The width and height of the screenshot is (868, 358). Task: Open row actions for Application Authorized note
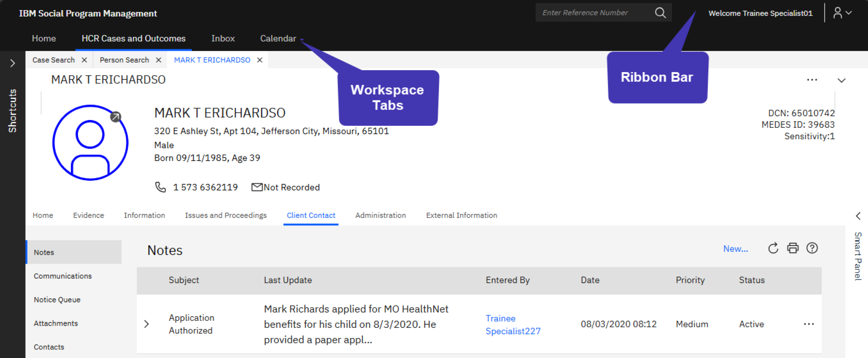pos(809,324)
